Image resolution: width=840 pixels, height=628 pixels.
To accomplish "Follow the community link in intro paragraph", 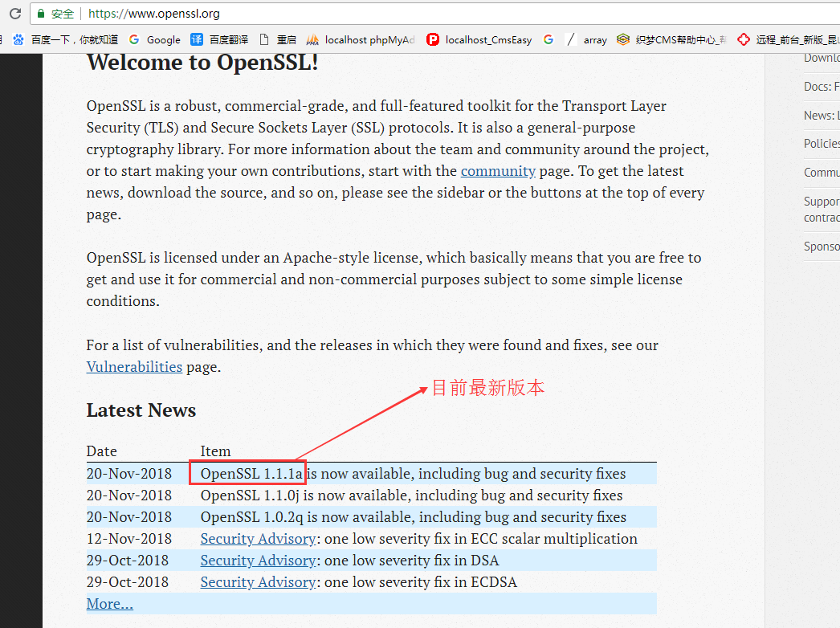I will tap(498, 171).
